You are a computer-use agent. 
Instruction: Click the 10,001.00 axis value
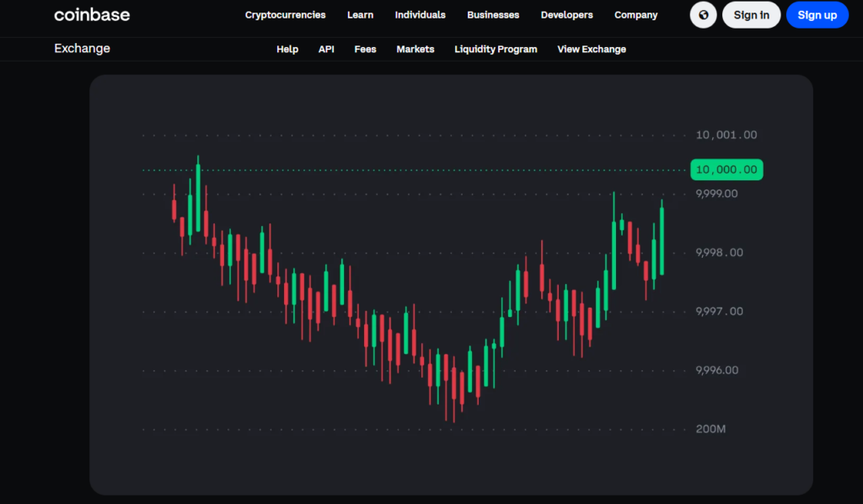pyautogui.click(x=726, y=135)
